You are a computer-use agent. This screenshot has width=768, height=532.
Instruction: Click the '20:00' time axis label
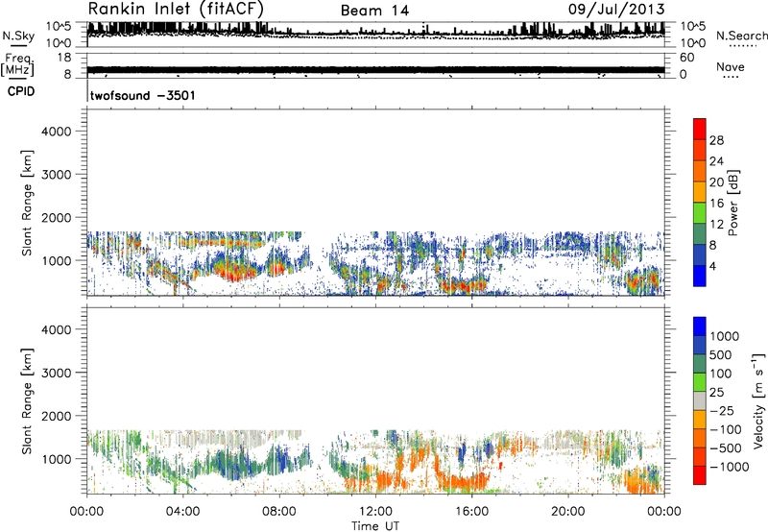pos(567,512)
